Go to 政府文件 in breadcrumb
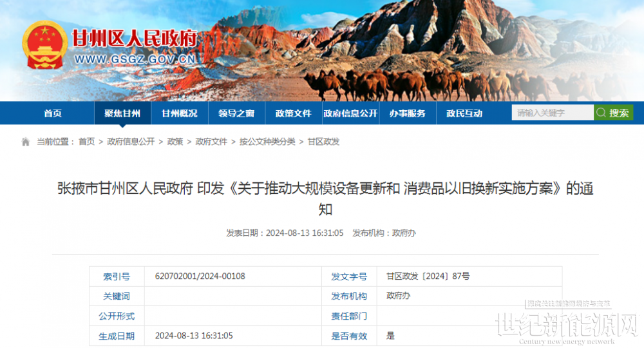The image size is (644, 348). tap(211, 142)
